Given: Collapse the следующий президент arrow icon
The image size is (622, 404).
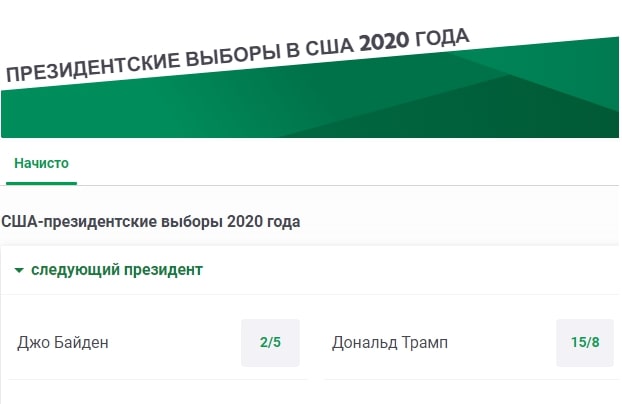Looking at the screenshot, I should 19,270.
